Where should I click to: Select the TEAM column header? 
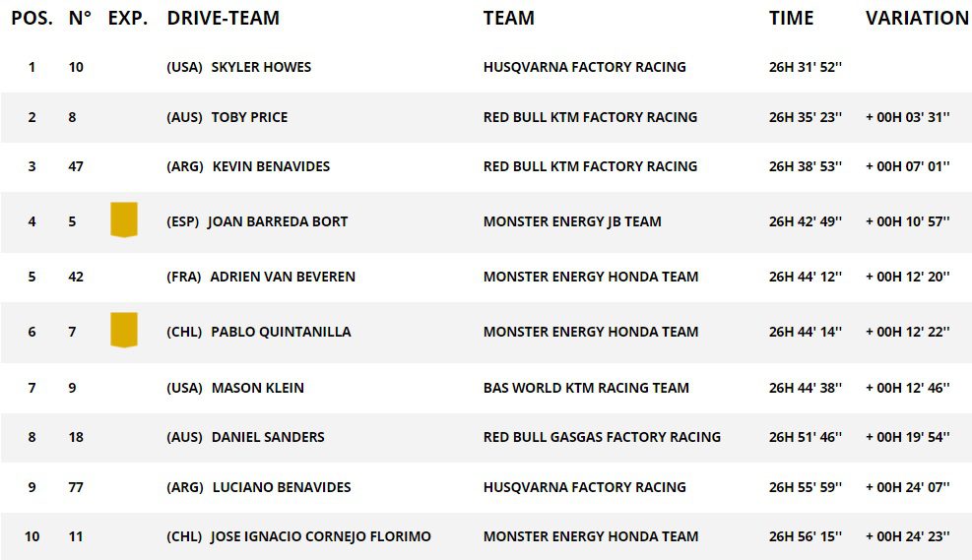(508, 18)
